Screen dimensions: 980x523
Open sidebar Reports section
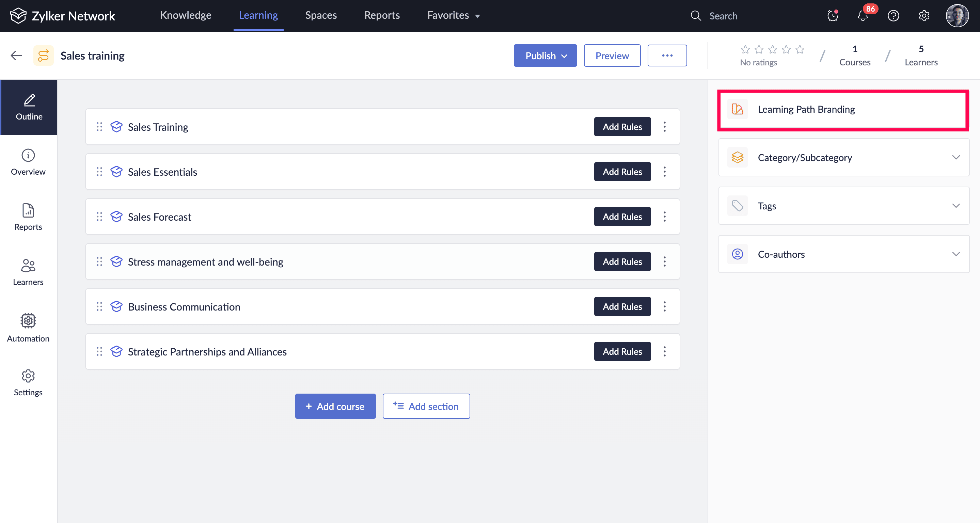point(28,217)
